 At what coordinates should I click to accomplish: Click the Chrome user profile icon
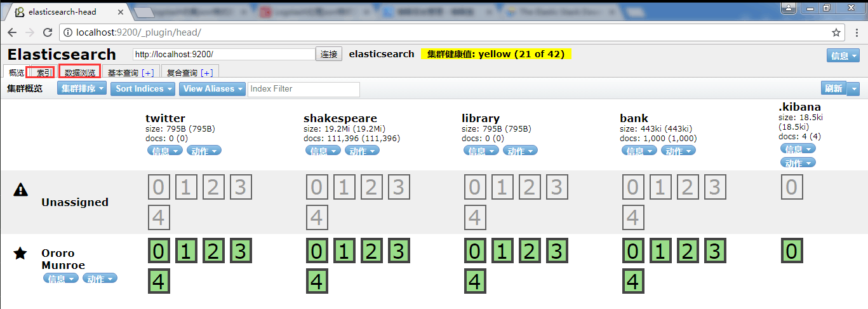(x=789, y=8)
